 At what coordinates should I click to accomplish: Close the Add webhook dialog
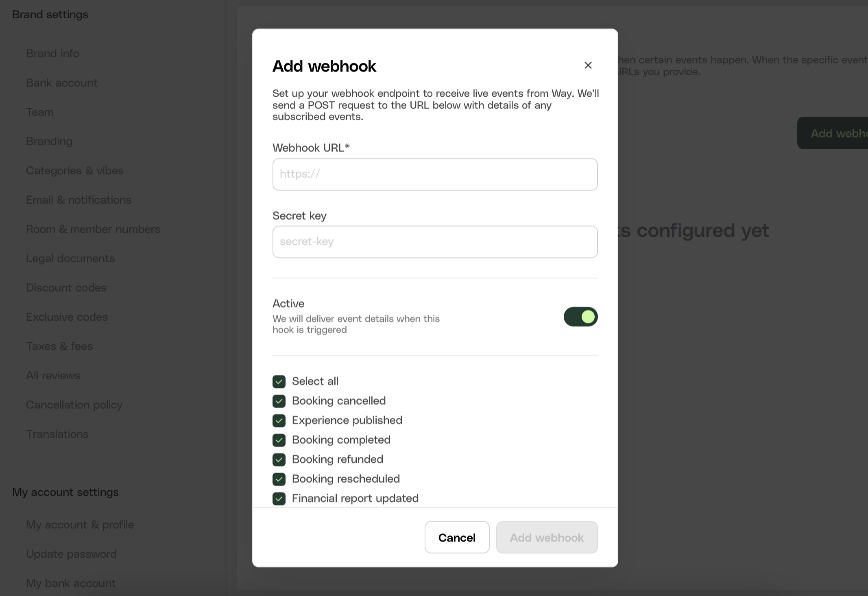[588, 65]
